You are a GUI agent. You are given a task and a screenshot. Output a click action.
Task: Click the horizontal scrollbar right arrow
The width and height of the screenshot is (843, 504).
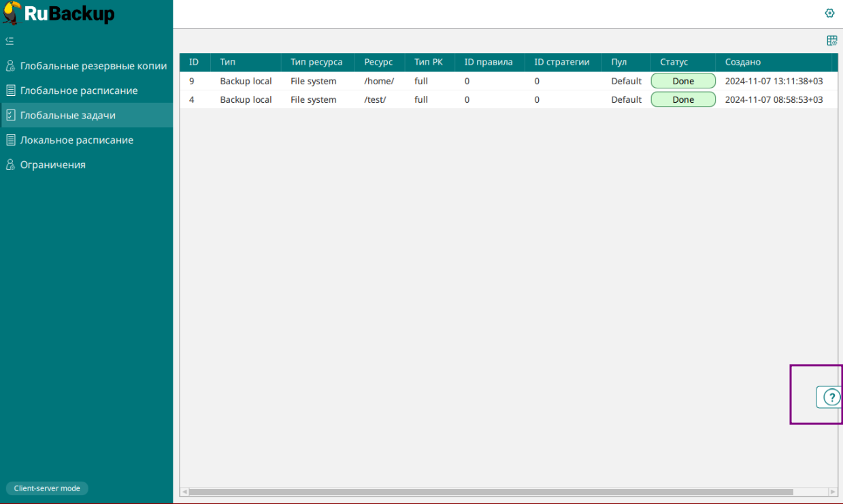832,492
